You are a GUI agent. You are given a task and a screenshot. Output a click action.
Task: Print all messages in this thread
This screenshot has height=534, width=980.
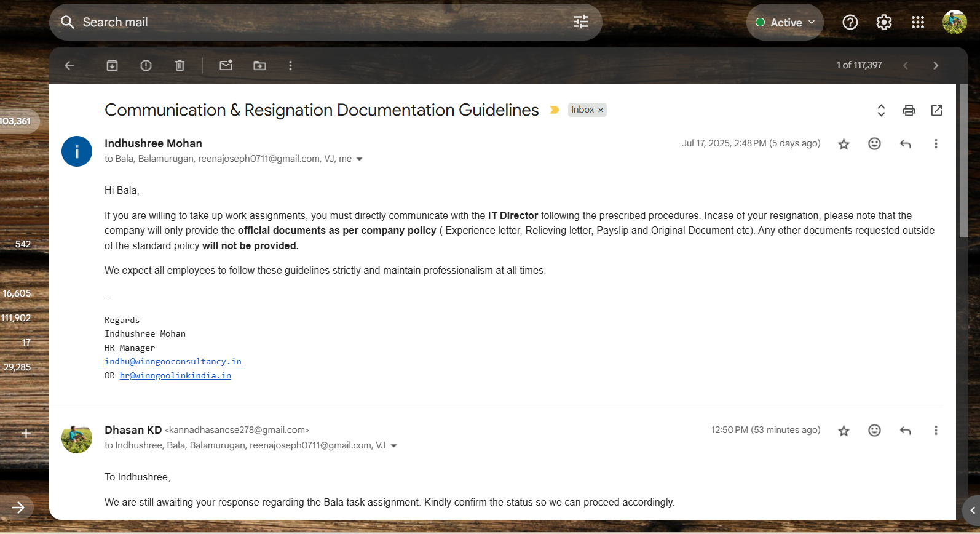(909, 110)
